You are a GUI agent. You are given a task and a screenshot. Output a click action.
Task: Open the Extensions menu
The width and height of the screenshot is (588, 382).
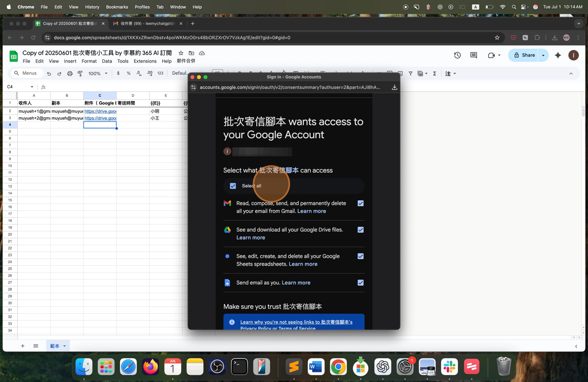(x=145, y=61)
